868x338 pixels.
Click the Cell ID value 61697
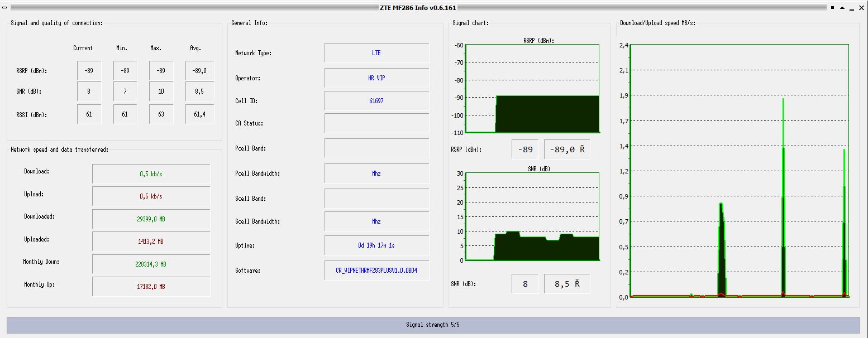click(x=376, y=101)
